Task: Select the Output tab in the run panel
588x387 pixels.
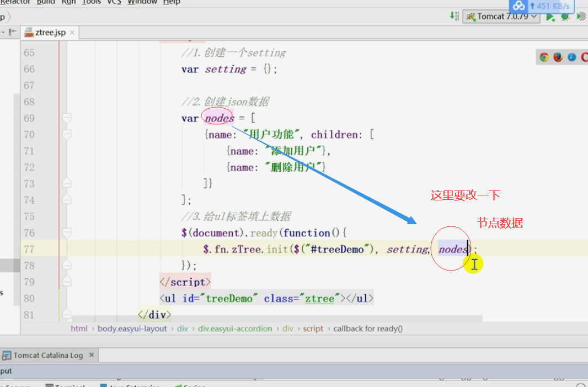Action: 6,371
